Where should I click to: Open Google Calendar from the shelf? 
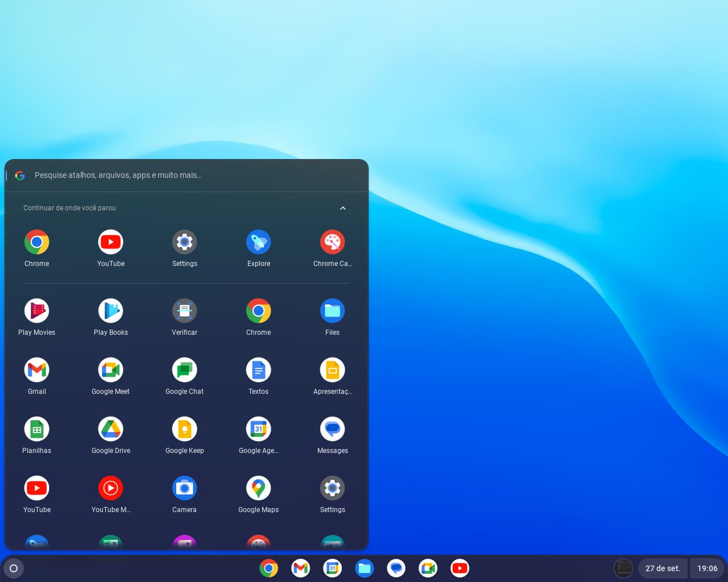tap(333, 568)
